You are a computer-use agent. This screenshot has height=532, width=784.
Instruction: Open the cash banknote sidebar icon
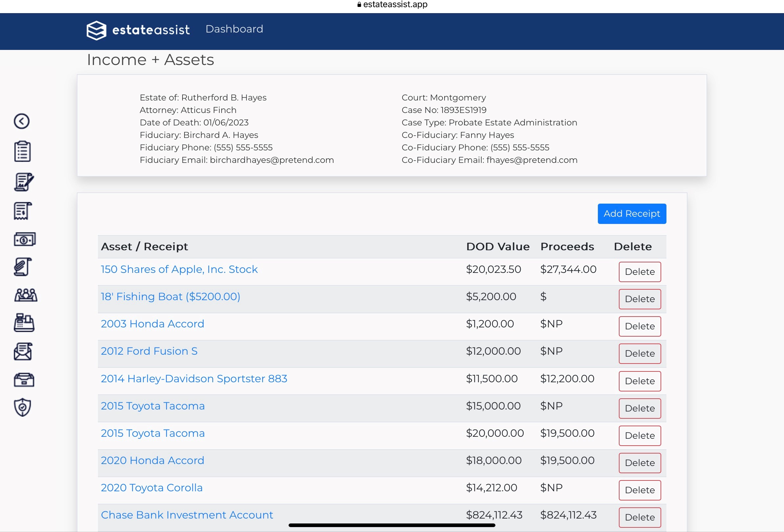[x=25, y=239]
